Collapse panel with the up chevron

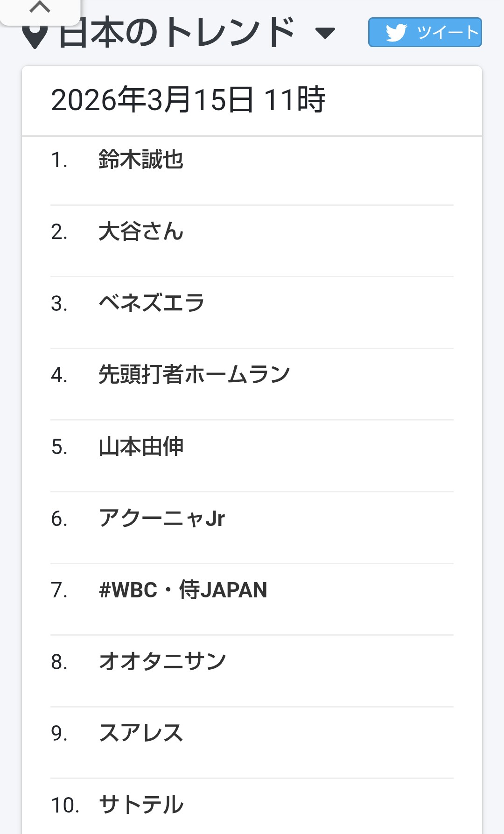click(40, 7)
